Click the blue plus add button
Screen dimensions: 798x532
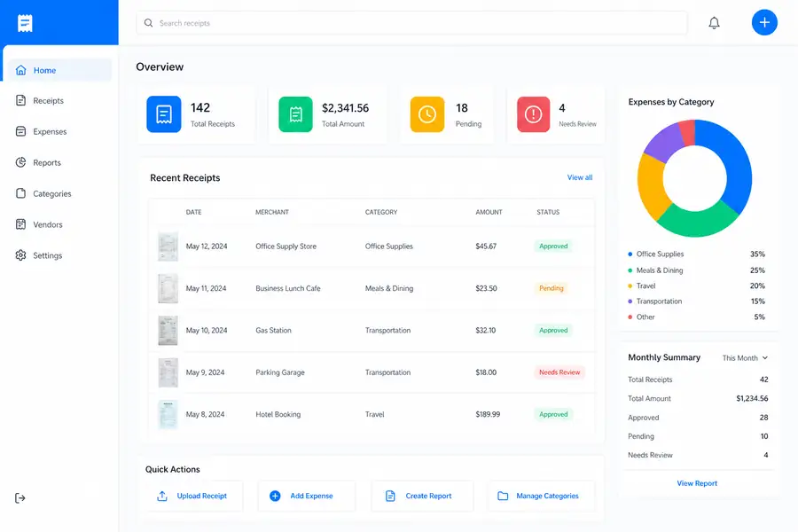(764, 22)
